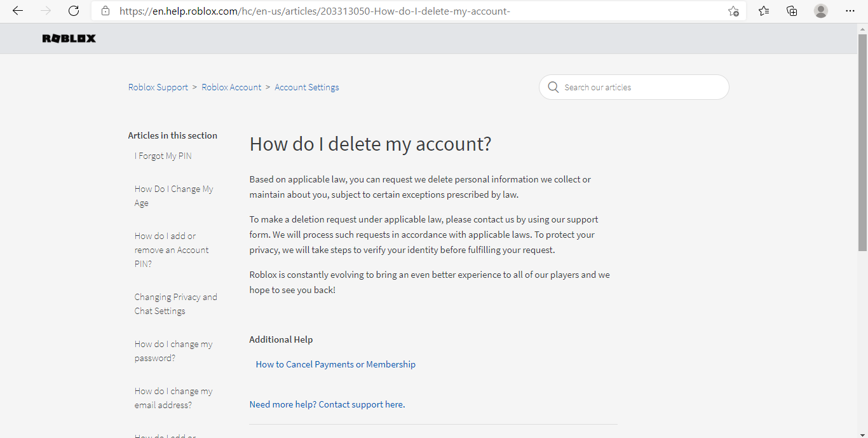868x438 pixels.
Task: Open the I Forgot My PIN article
Action: point(163,156)
